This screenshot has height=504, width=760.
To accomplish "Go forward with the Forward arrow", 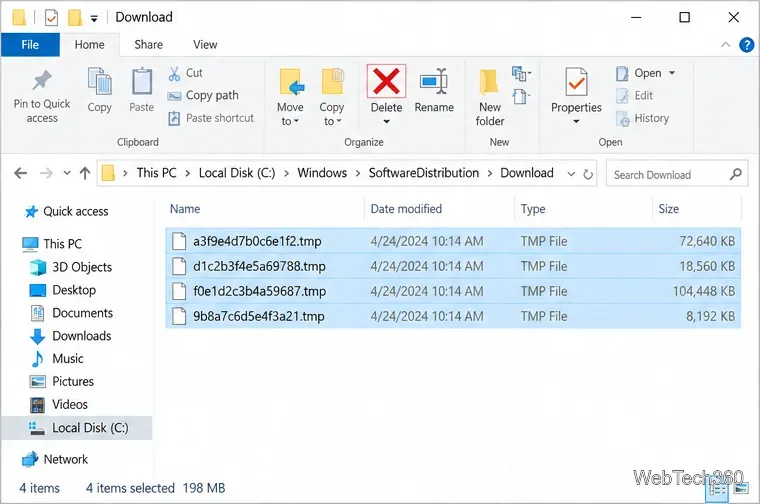I will [46, 173].
